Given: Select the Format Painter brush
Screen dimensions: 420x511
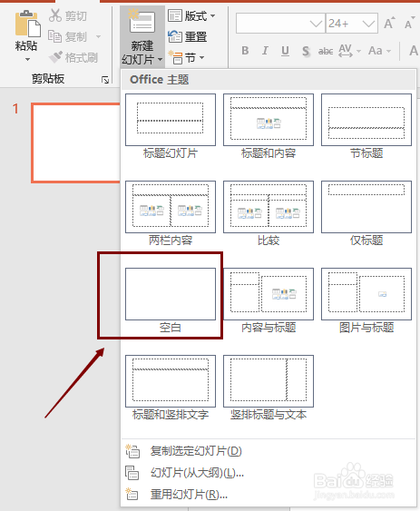Looking at the screenshot, I should pos(55,57).
